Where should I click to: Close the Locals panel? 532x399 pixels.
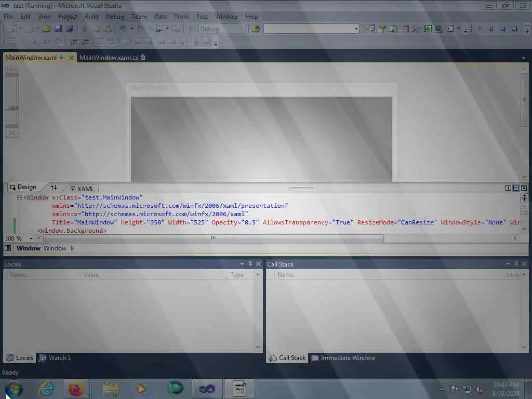point(258,264)
